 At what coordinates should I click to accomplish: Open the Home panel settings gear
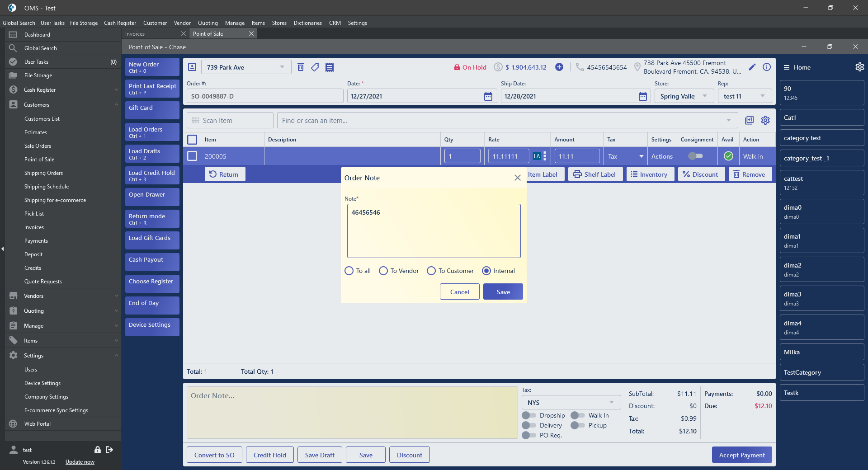[859, 67]
